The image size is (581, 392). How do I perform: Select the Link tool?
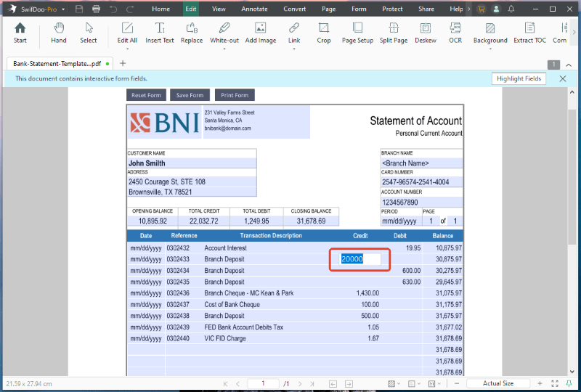[x=294, y=33]
